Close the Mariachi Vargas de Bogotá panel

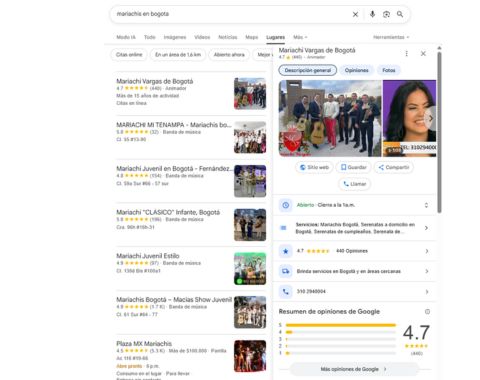coord(423,53)
